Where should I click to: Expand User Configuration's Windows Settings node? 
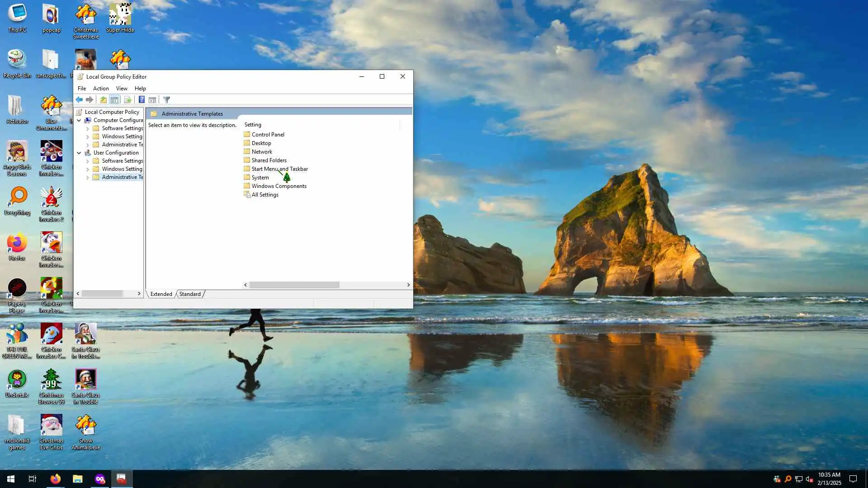coord(87,169)
